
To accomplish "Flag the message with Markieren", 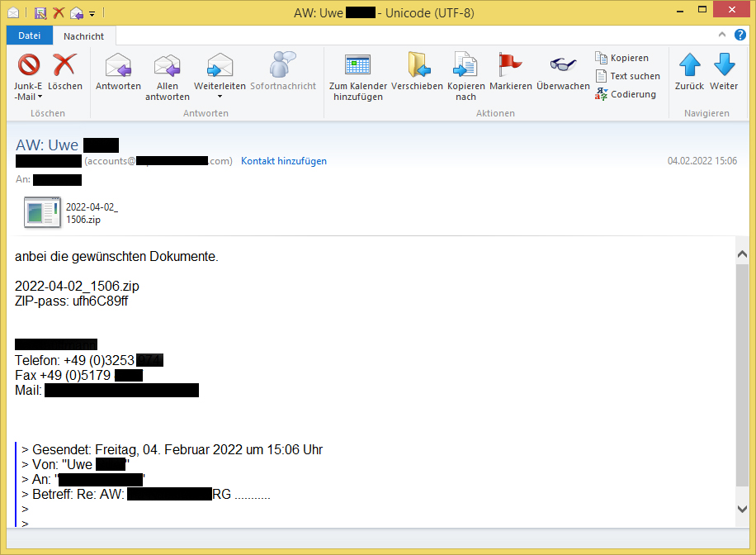I will click(x=511, y=73).
